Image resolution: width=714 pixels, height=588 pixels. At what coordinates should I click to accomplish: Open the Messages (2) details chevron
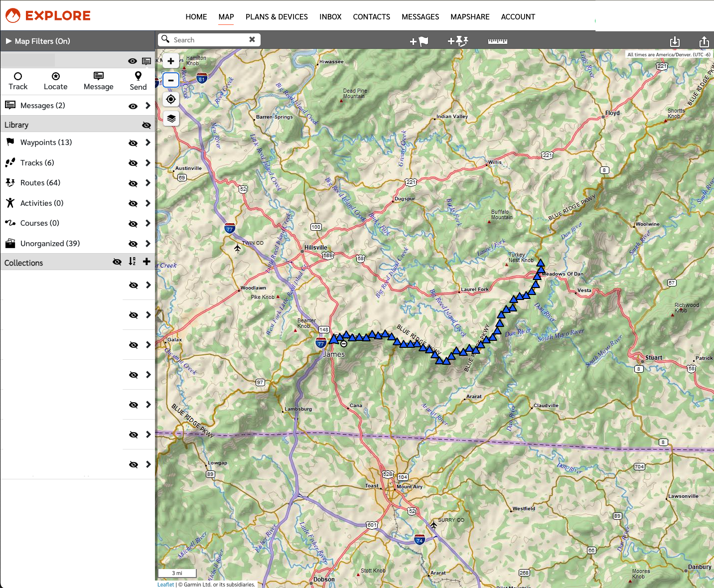(148, 106)
